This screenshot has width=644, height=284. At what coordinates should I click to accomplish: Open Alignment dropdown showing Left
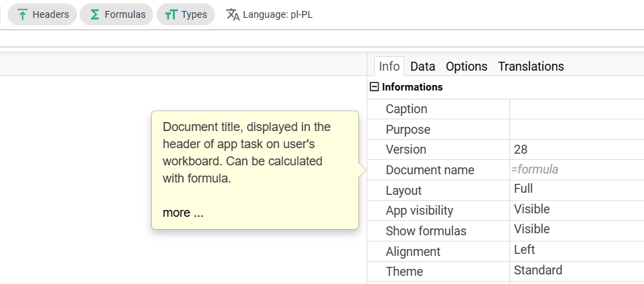(x=577, y=251)
